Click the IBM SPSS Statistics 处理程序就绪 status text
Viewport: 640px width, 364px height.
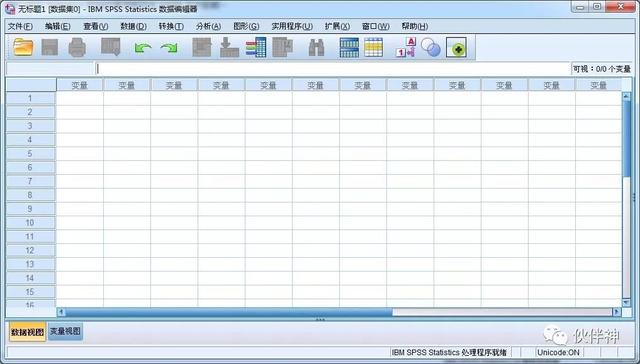tap(449, 352)
